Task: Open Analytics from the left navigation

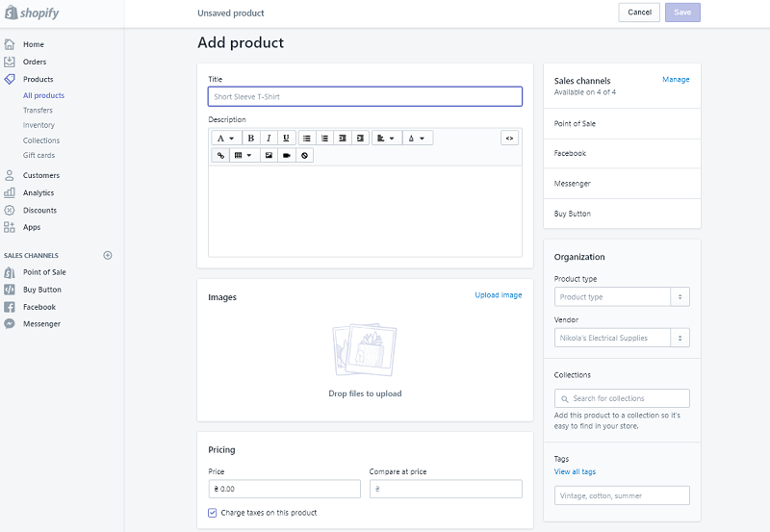Action: [x=38, y=192]
